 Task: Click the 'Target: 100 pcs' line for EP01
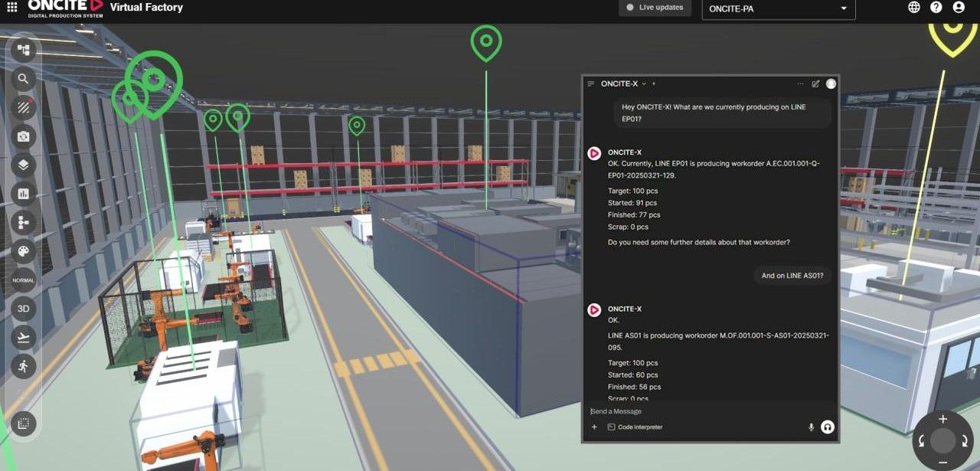point(632,191)
